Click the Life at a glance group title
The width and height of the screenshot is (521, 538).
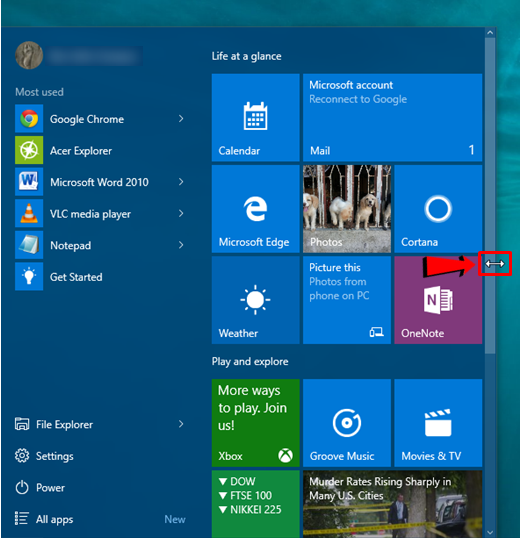point(246,56)
